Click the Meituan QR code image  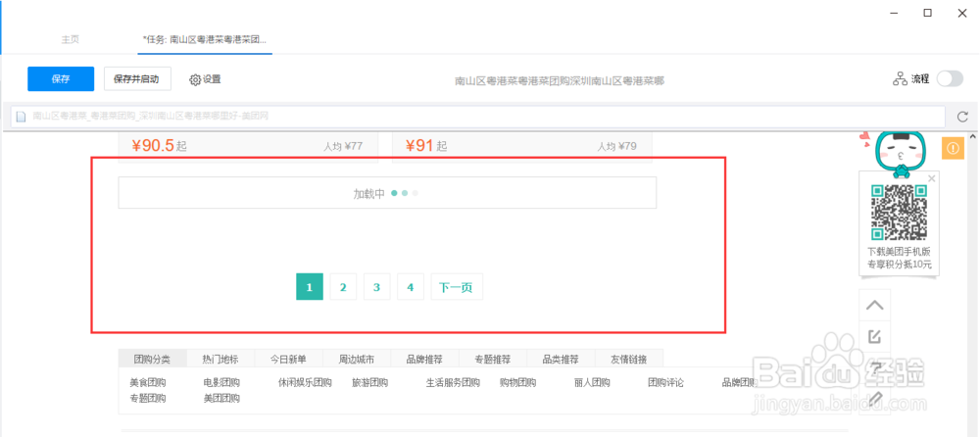click(x=900, y=213)
